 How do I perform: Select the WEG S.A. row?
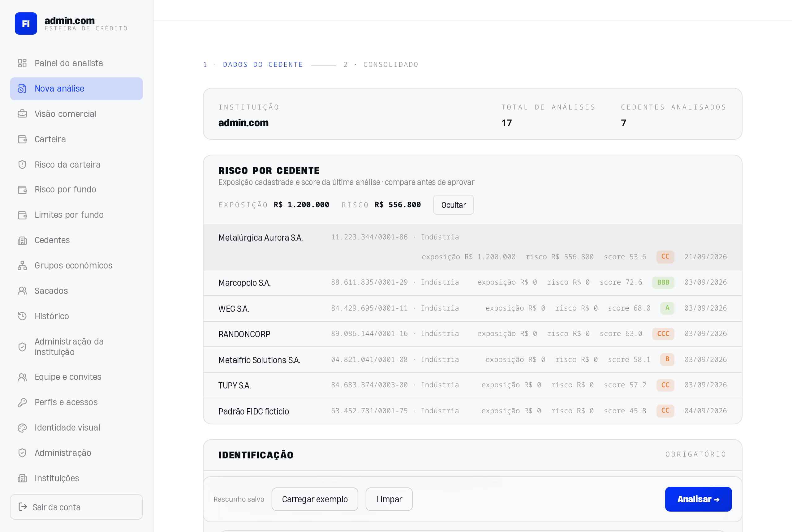coord(473,308)
